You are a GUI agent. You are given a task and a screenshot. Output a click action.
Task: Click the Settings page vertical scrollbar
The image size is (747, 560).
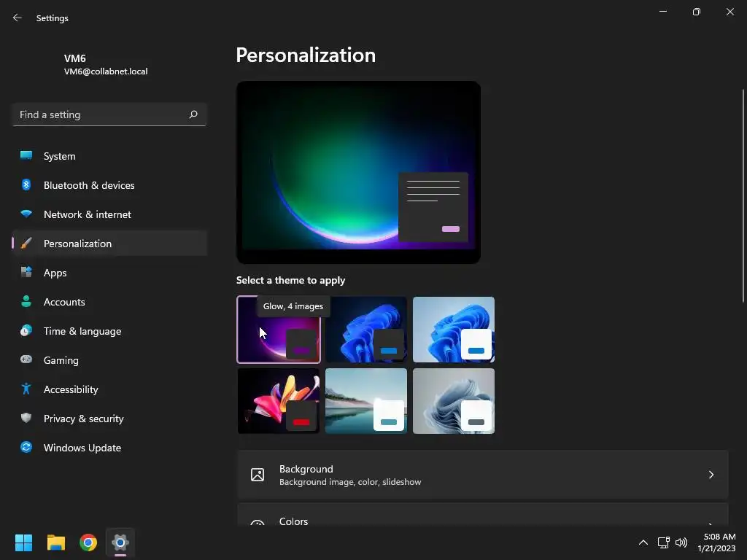click(743, 195)
